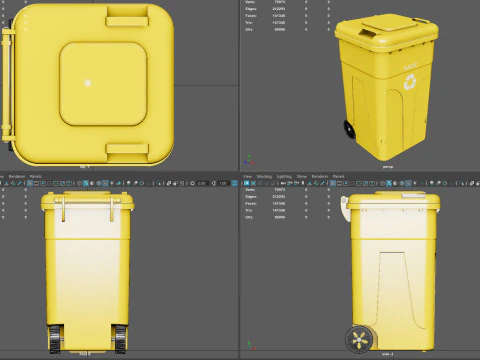Viewport: 480px width, 360px height.
Task: Enable smooth shade all in front view
Action: click(x=86, y=183)
